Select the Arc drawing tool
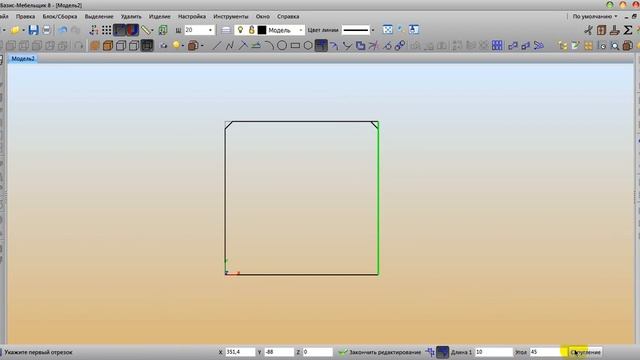 click(269, 45)
